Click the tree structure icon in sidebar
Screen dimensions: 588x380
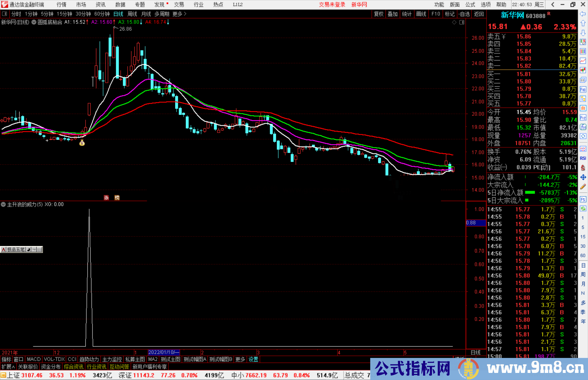[583, 99]
